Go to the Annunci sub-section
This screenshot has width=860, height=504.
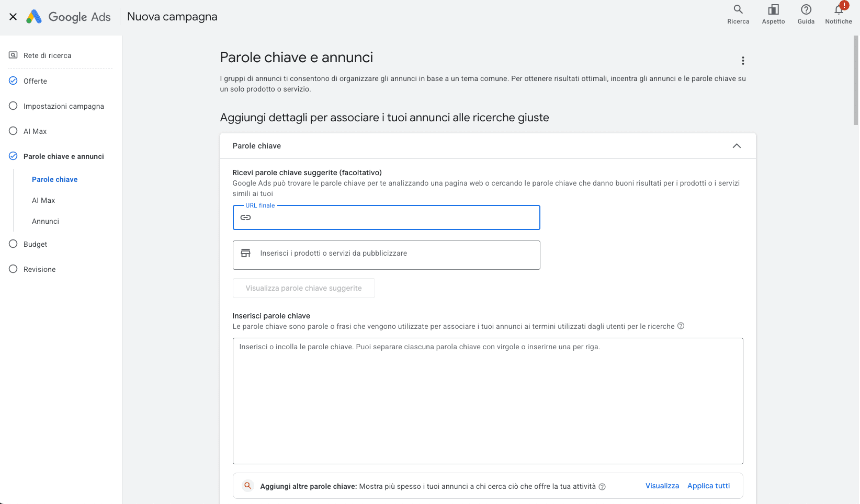46,221
